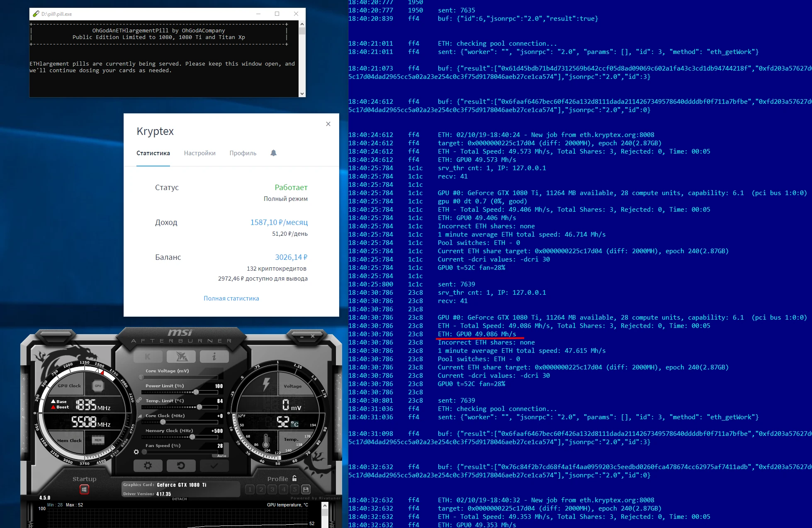Toggle Apply at Windows Startup button
Screen dimensions: 812x528
coord(84,490)
